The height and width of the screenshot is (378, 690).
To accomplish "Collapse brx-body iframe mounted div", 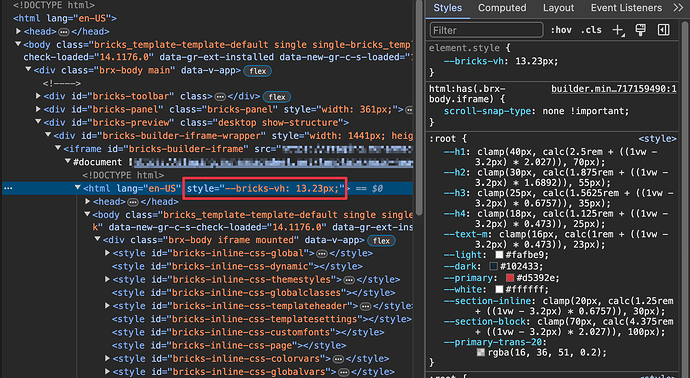I will tap(97, 239).
